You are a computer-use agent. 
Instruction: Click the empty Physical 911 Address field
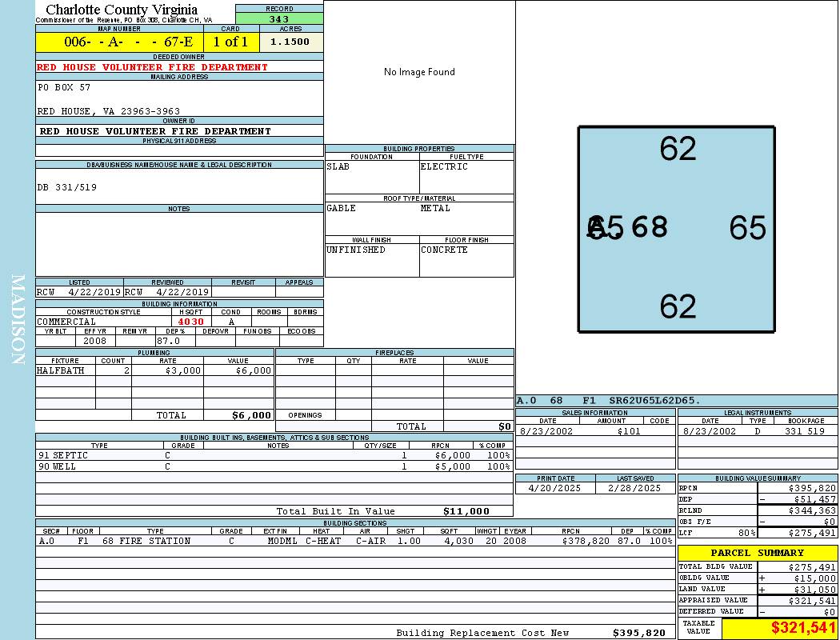(179, 150)
